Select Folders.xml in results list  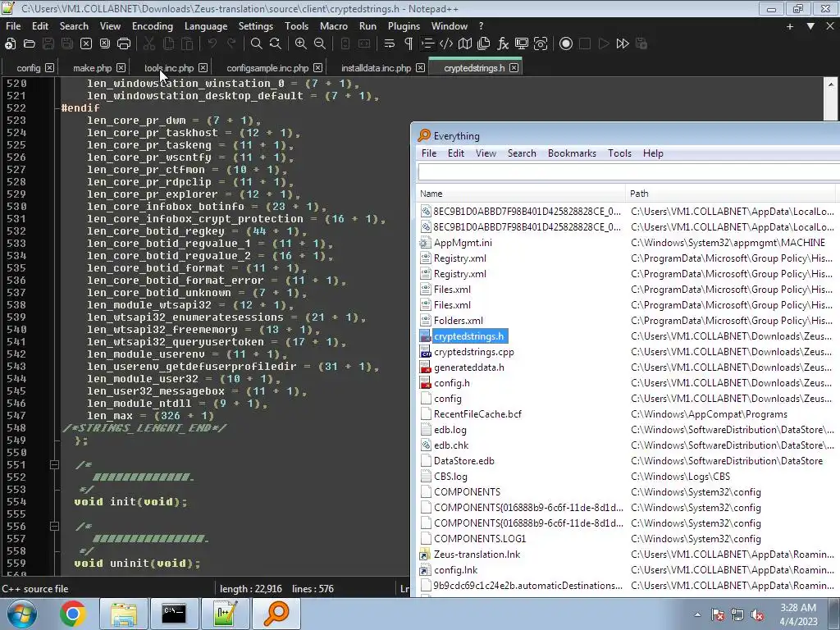pos(458,321)
